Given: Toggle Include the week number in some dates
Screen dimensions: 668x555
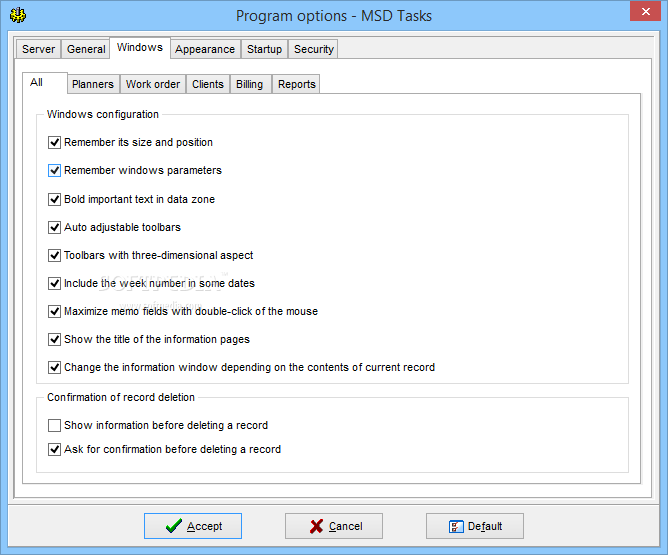Looking at the screenshot, I should pos(55,284).
